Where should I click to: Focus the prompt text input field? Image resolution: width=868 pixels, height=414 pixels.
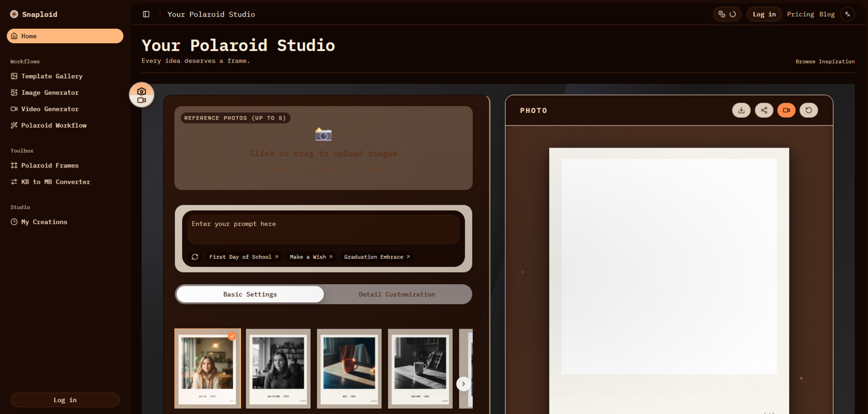[x=323, y=229]
